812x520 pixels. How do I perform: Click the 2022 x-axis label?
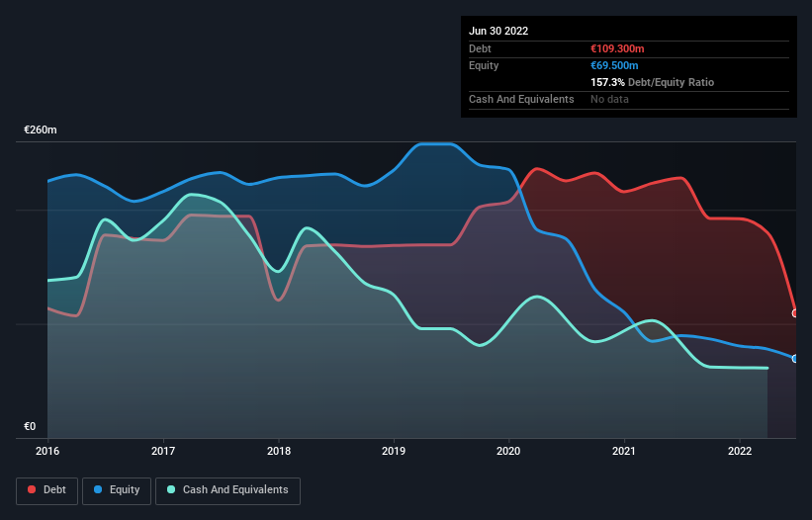point(740,451)
